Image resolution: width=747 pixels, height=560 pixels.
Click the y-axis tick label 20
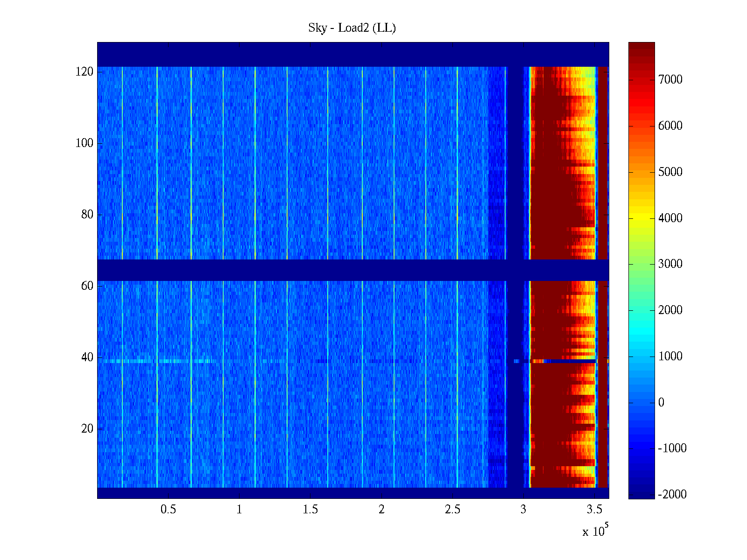87,429
